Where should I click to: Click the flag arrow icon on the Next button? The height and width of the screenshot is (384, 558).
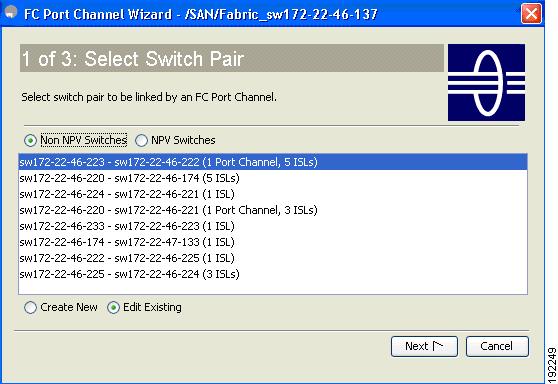[x=438, y=346]
